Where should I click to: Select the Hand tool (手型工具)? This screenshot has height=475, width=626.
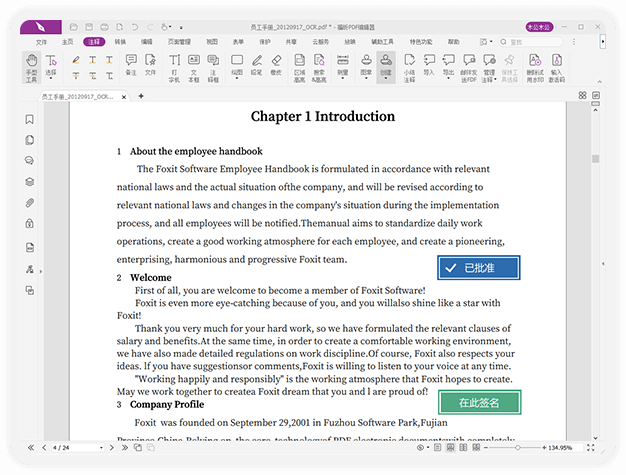coord(31,67)
